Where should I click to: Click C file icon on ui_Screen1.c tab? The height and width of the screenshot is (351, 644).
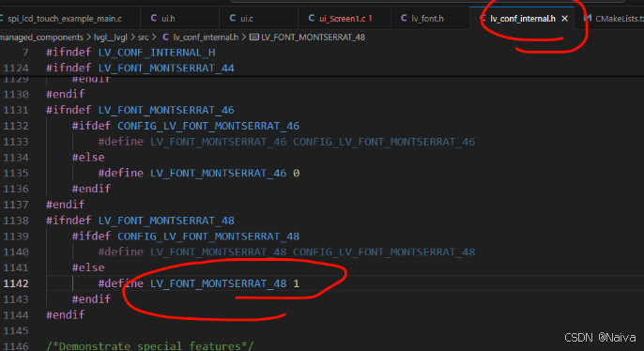click(312, 18)
